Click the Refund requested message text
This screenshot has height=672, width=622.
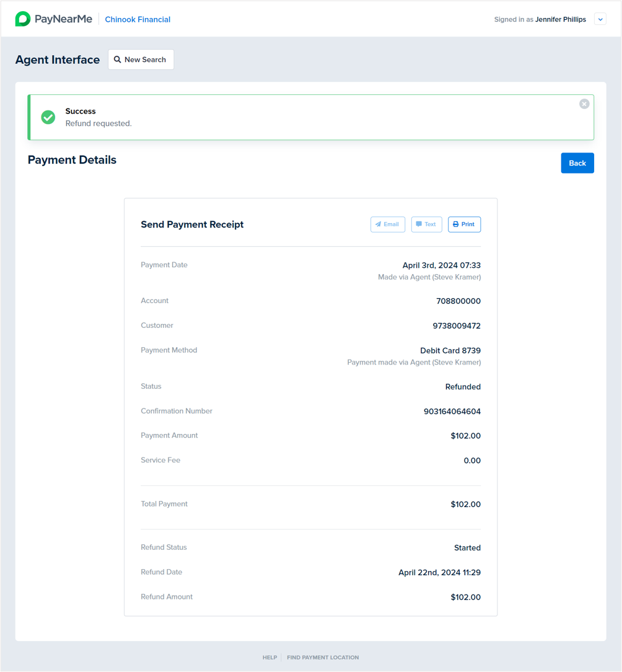(99, 123)
